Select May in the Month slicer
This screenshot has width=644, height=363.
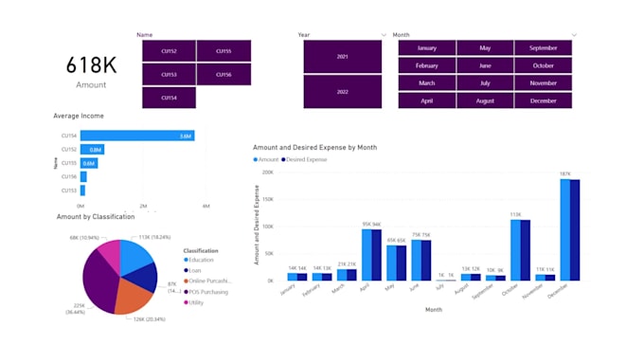pos(485,47)
